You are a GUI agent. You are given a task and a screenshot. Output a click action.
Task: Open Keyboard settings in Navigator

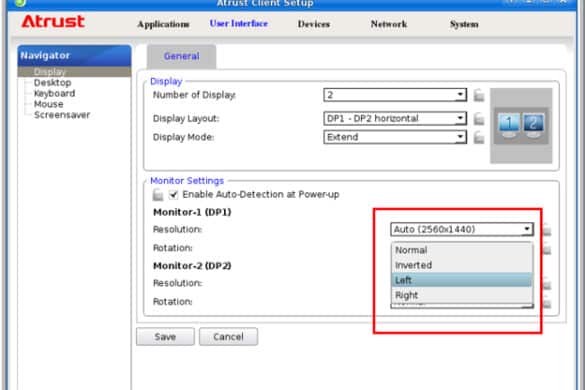pos(54,93)
